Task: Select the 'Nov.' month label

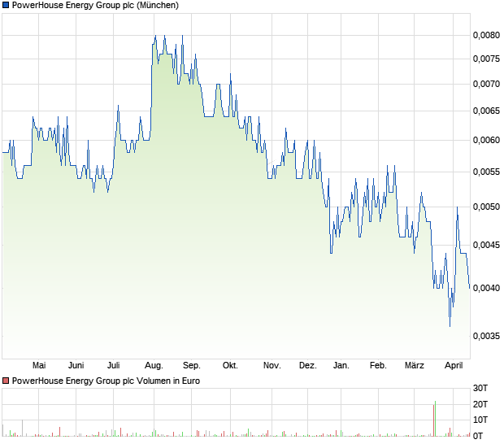Action: pos(272,366)
